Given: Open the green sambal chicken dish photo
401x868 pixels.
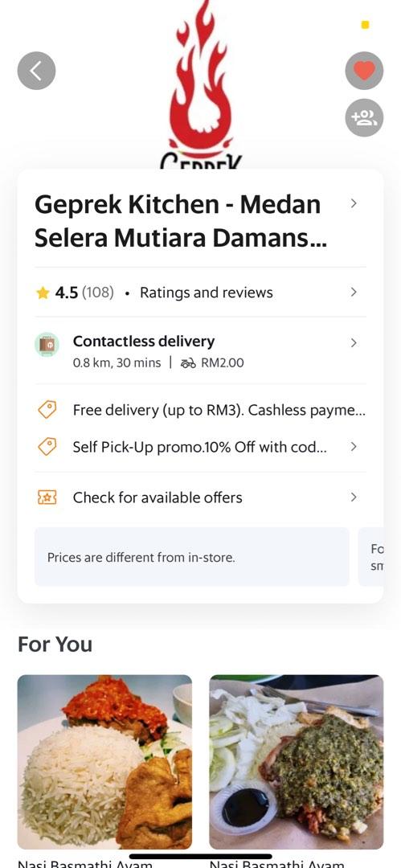Looking at the screenshot, I should (x=297, y=762).
